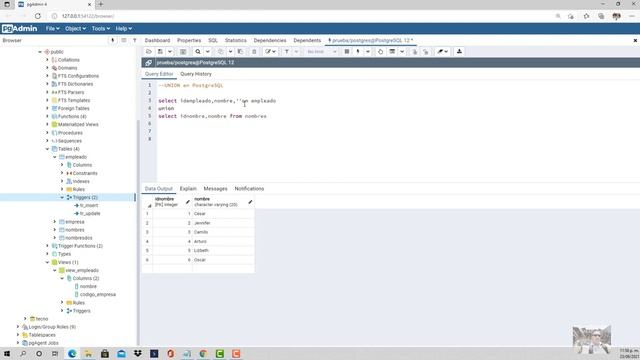Select the Sequences tree node
This screenshot has height=360, width=640.
pos(69,141)
